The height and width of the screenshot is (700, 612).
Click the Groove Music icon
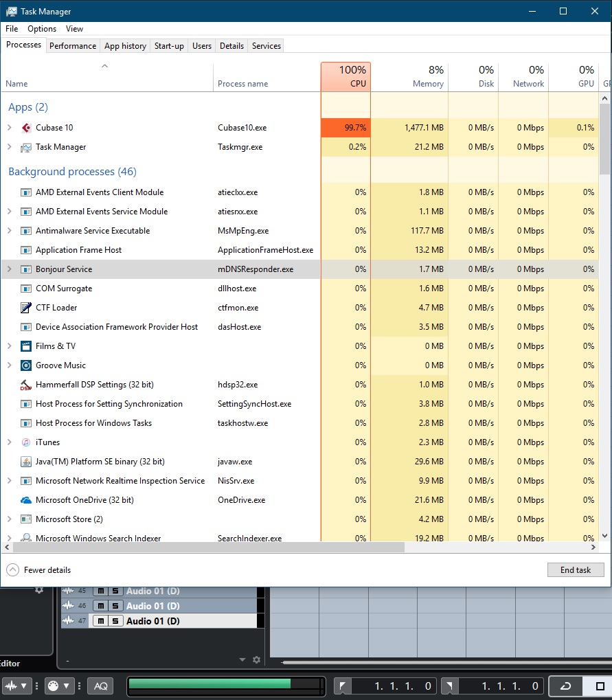[26, 365]
